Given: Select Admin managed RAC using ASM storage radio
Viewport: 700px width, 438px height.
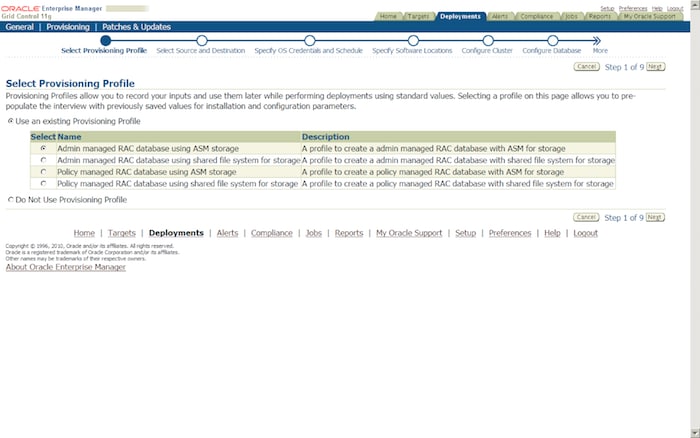Looking at the screenshot, I should coord(43,148).
